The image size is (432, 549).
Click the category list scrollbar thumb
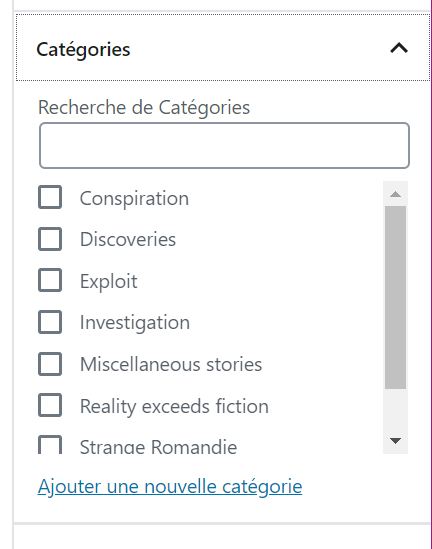click(395, 297)
